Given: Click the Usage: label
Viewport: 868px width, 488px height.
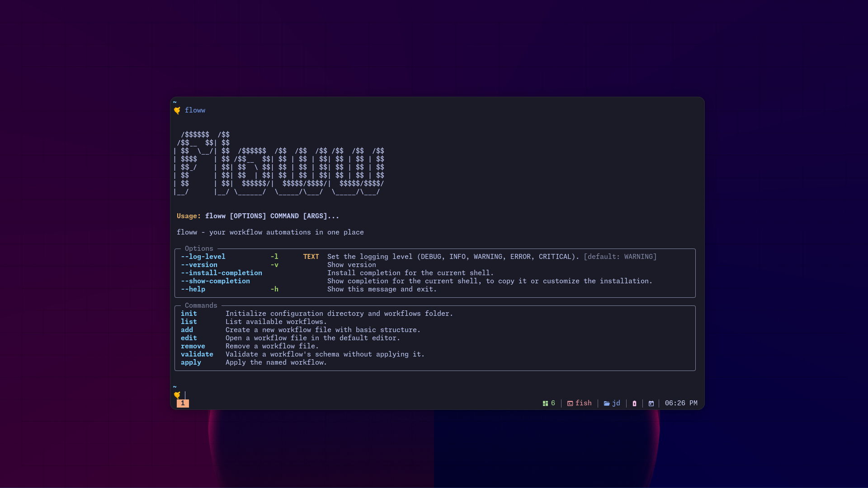Looking at the screenshot, I should [189, 216].
